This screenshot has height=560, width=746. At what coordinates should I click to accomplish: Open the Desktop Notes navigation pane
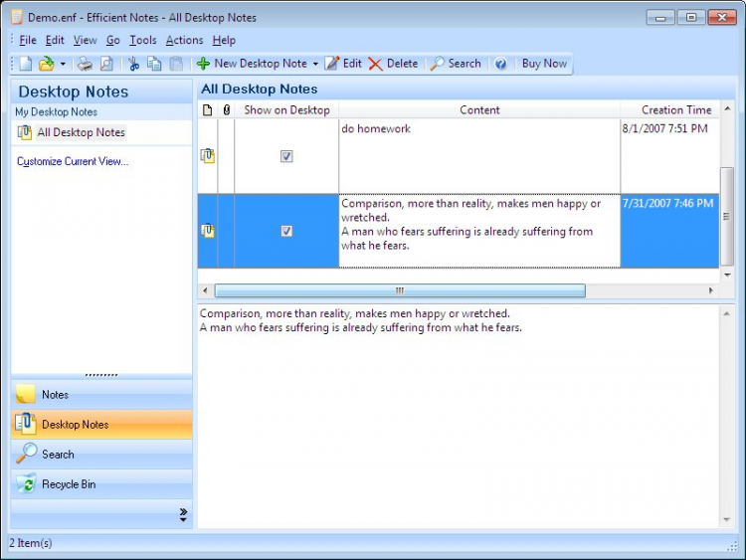tap(101, 424)
